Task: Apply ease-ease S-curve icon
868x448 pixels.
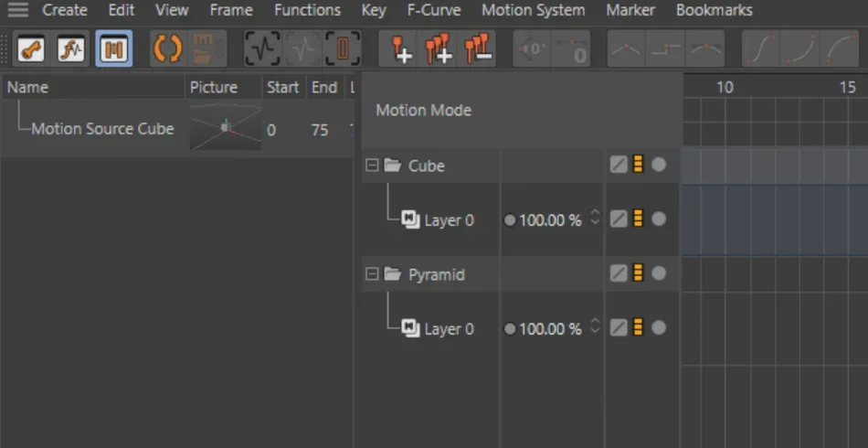Action: [761, 48]
